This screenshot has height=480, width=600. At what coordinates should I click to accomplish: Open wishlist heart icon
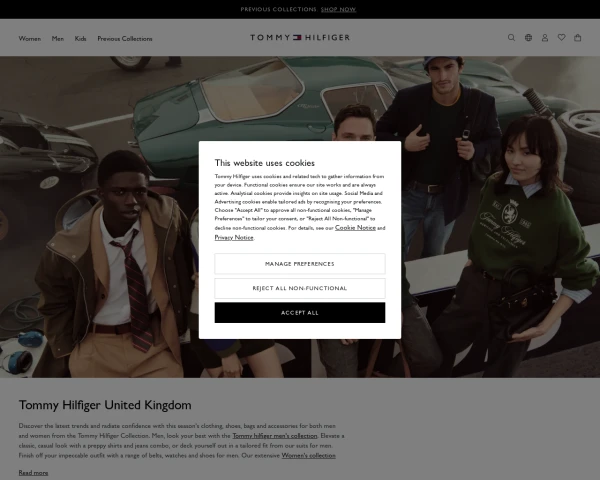pos(561,38)
